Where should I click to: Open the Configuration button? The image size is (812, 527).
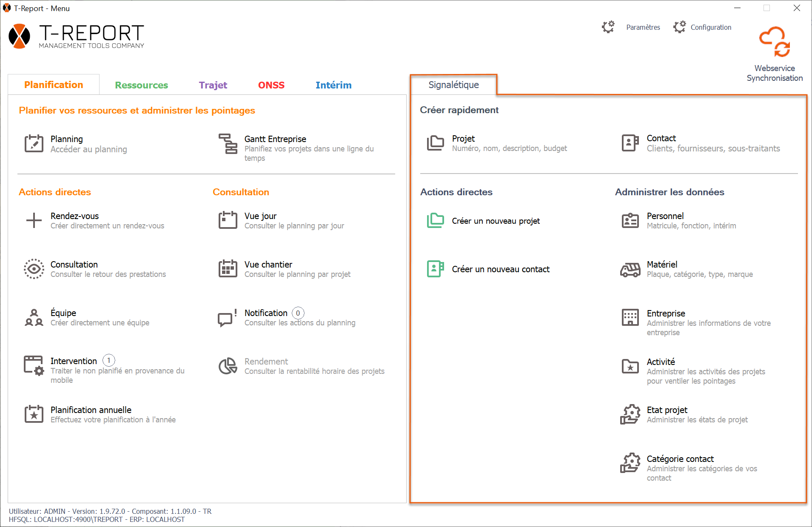click(710, 27)
